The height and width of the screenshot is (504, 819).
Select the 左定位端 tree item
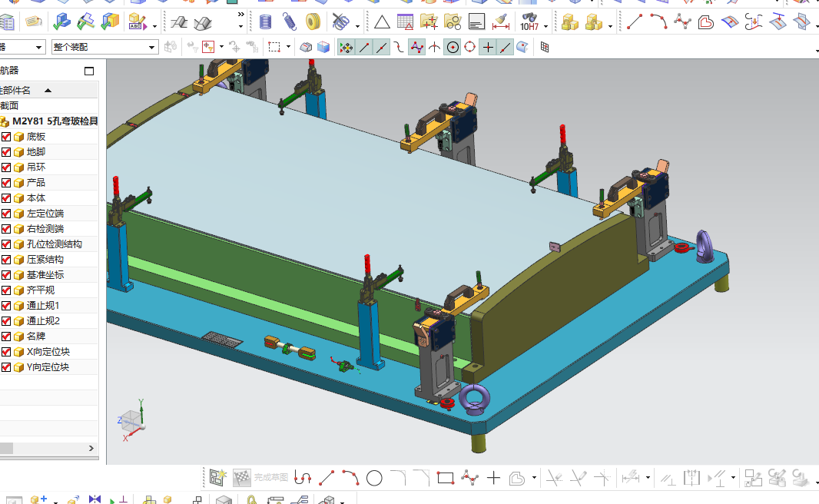tap(45, 214)
